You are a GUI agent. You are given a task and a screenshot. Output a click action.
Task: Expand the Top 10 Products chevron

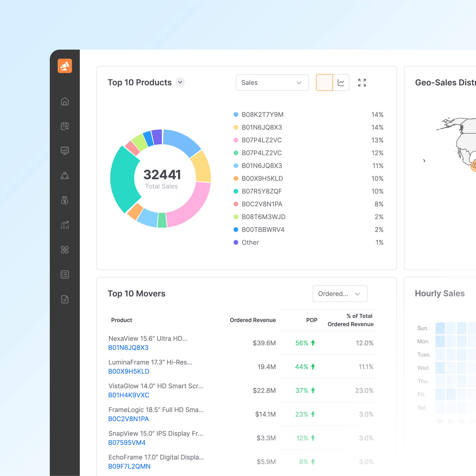point(180,82)
